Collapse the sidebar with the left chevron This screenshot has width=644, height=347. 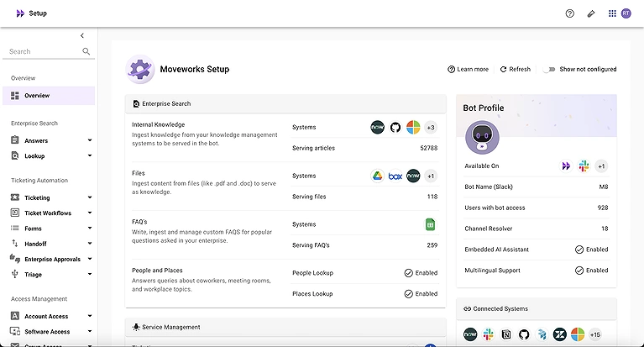82,36
